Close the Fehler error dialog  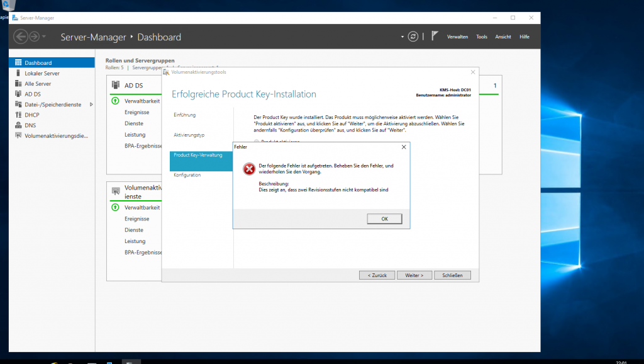404,147
